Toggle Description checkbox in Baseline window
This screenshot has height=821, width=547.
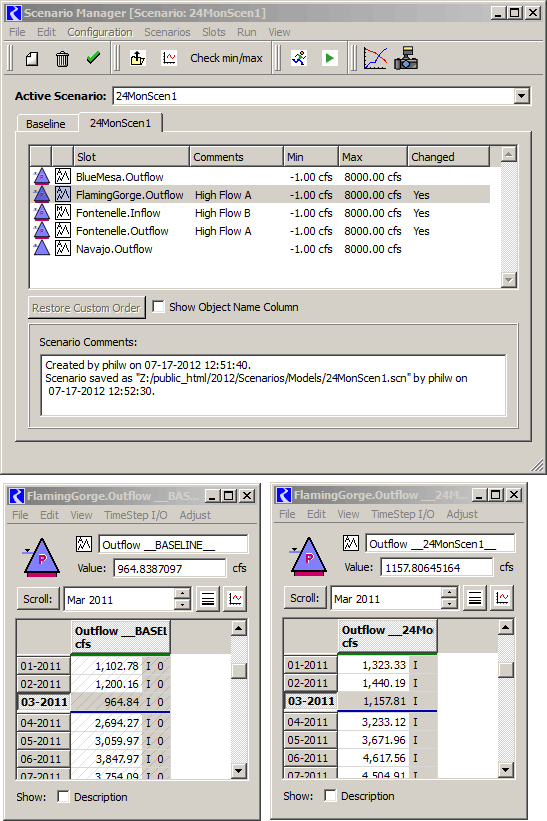click(63, 796)
